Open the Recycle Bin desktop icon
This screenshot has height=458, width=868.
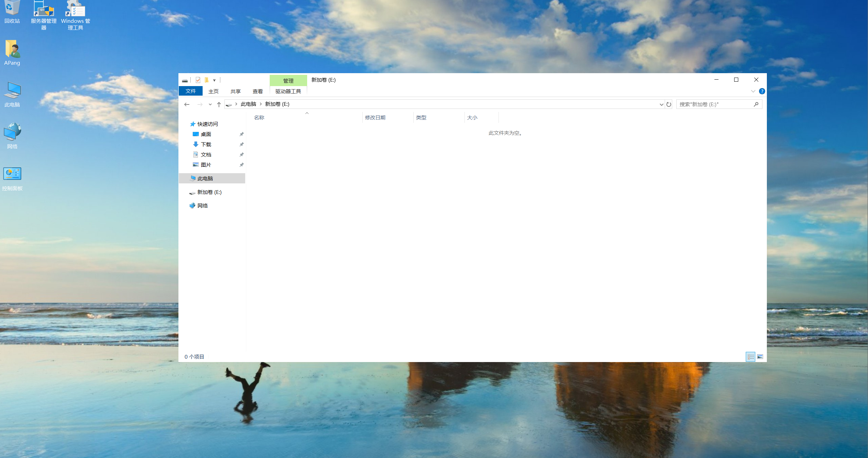[12, 10]
